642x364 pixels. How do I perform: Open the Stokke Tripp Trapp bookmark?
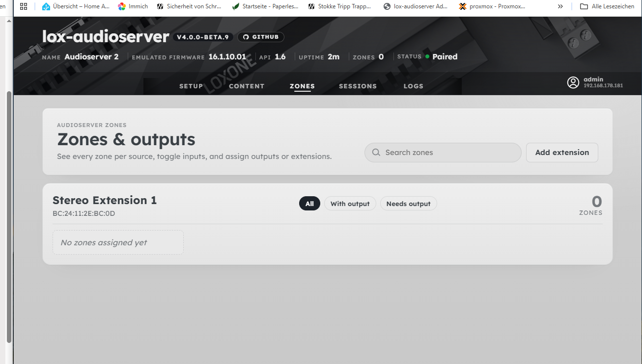click(x=340, y=6)
